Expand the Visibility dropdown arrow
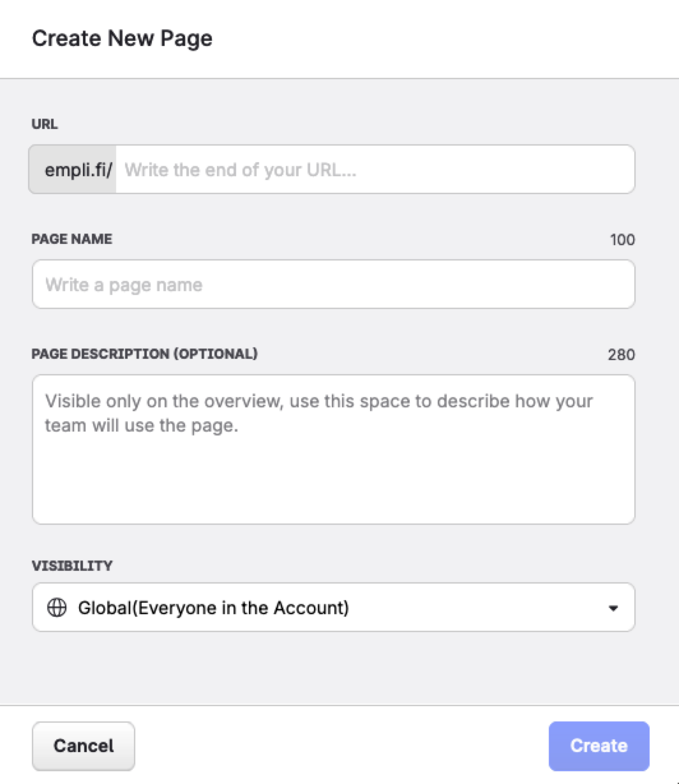The image size is (679, 784). [x=613, y=608]
